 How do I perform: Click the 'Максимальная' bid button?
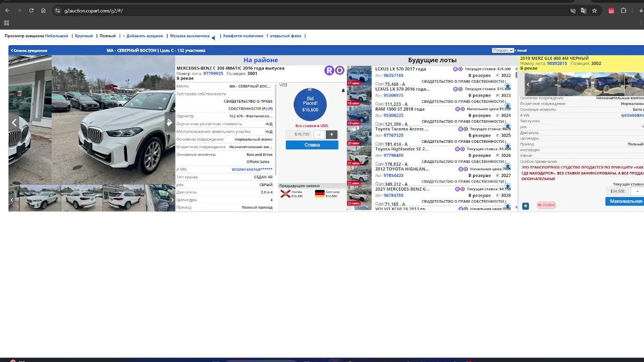pos(624,201)
